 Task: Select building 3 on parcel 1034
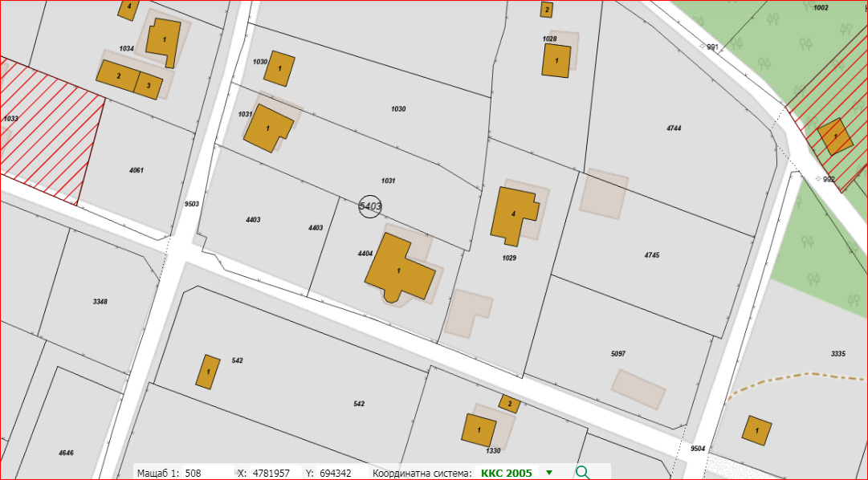[149, 84]
